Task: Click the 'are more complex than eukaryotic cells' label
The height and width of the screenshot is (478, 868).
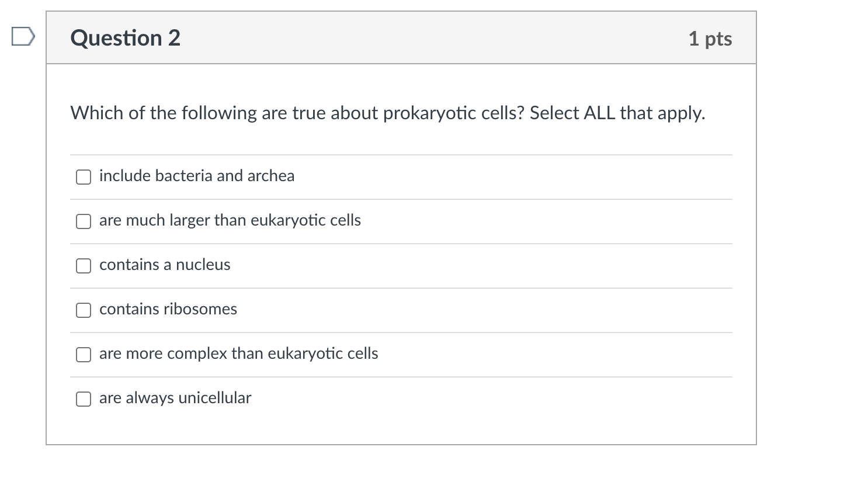Action: (x=238, y=354)
